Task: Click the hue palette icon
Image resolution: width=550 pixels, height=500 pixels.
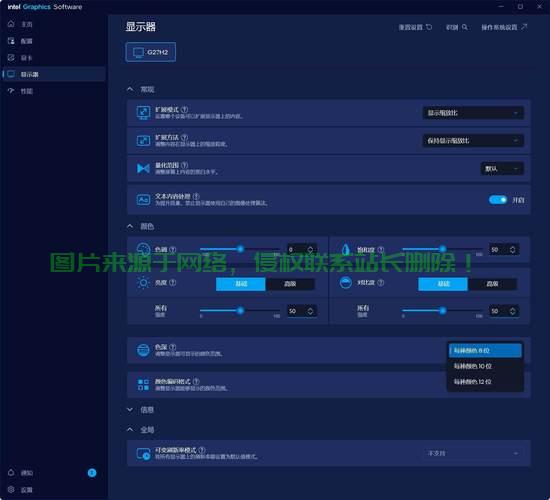Action: [143, 249]
